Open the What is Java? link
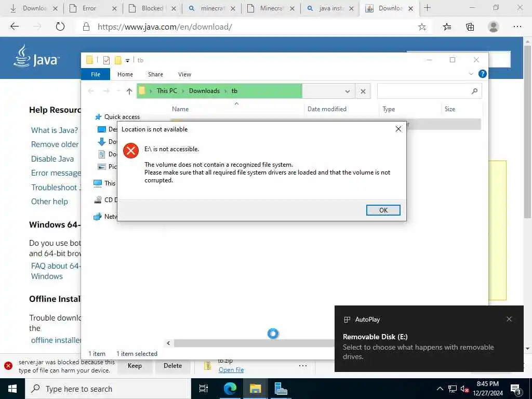 coord(54,130)
